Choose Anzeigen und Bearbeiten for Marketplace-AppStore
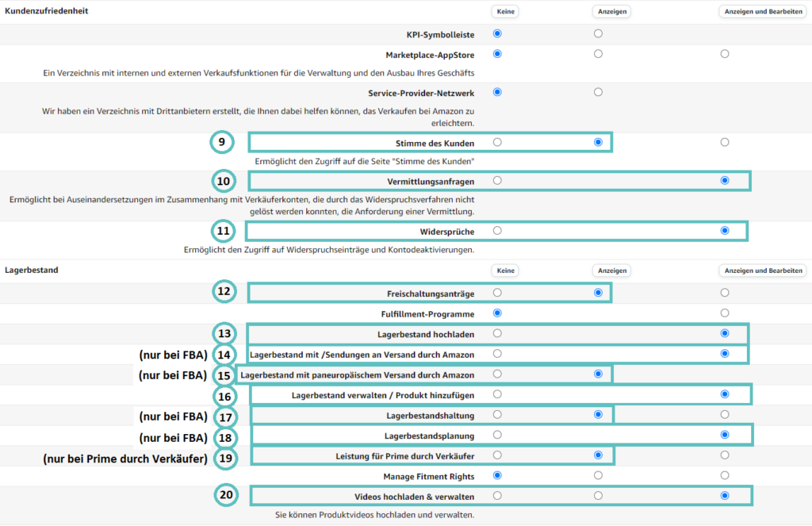This screenshot has height=526, width=812. click(725, 54)
